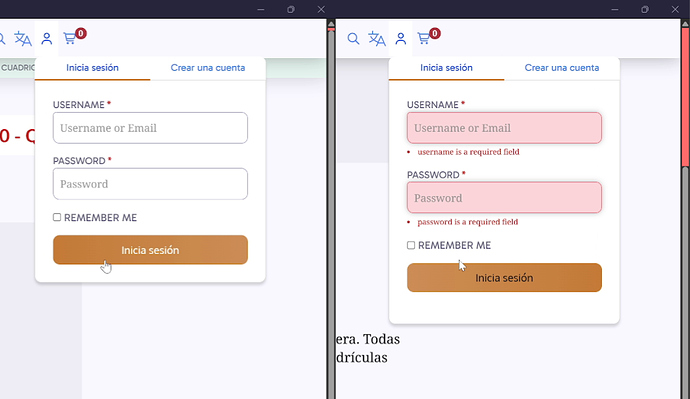This screenshot has height=399, width=690.
Task: Switch to Crear una cuenta tab, left window
Action: (x=208, y=68)
